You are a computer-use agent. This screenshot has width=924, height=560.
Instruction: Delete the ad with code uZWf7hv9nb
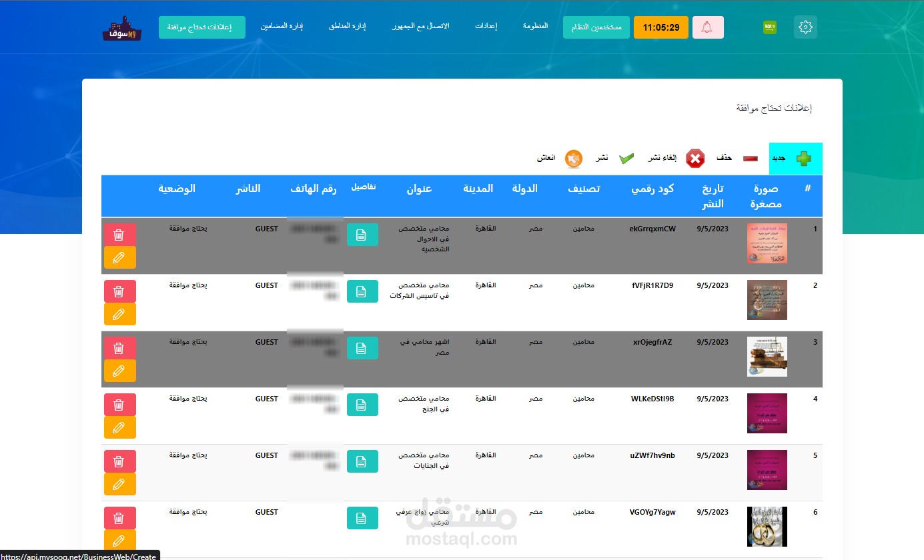pos(120,461)
